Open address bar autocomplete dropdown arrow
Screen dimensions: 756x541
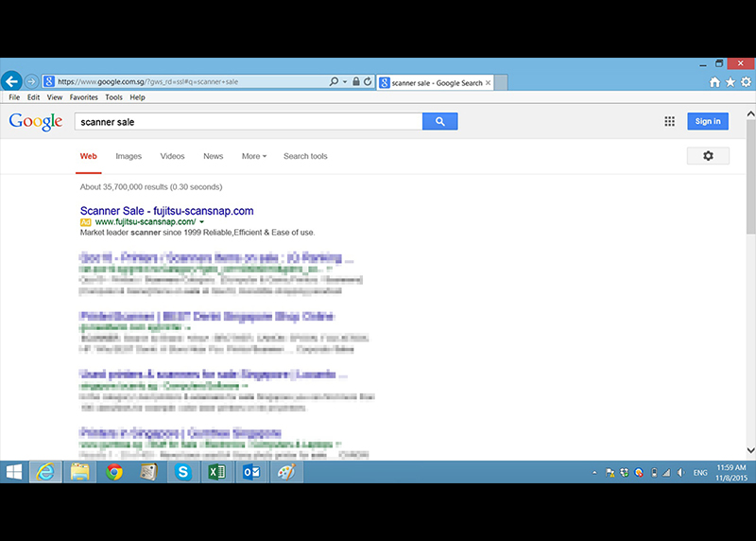(x=345, y=82)
